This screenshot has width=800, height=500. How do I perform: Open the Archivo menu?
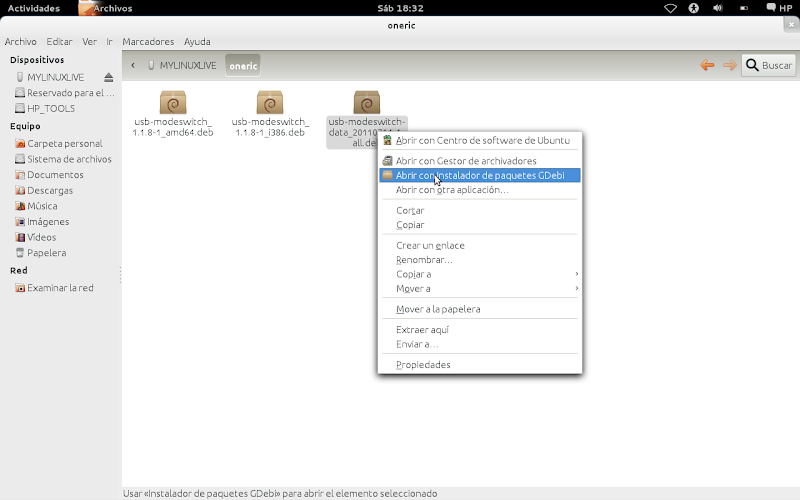(20, 42)
